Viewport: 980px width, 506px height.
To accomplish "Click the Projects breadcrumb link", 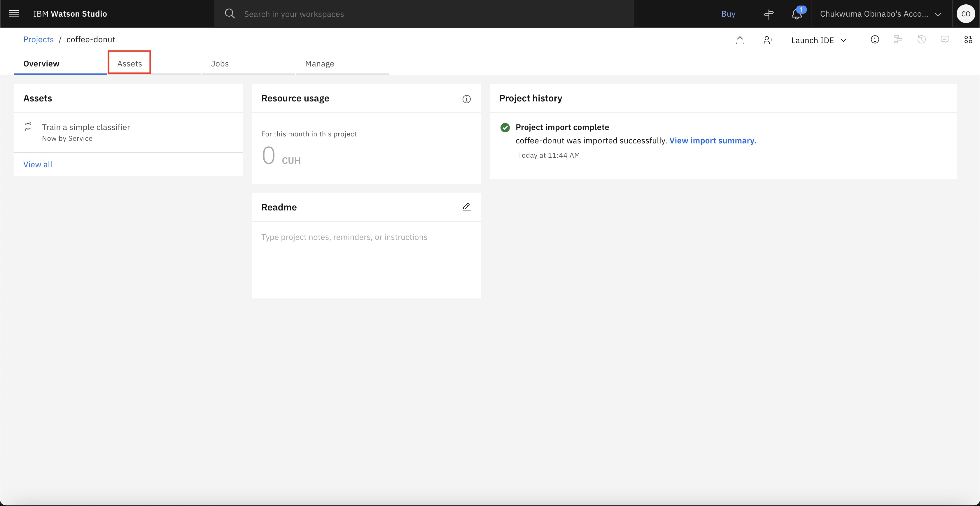I will point(38,40).
